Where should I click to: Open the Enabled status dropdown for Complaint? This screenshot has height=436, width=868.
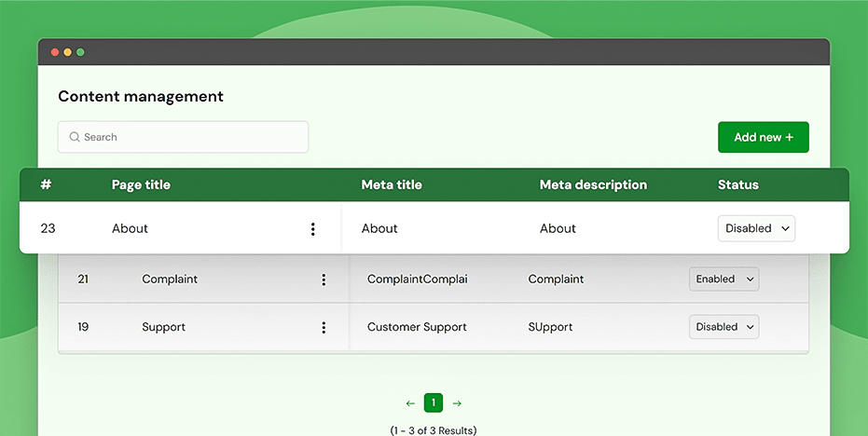pyautogui.click(x=724, y=279)
